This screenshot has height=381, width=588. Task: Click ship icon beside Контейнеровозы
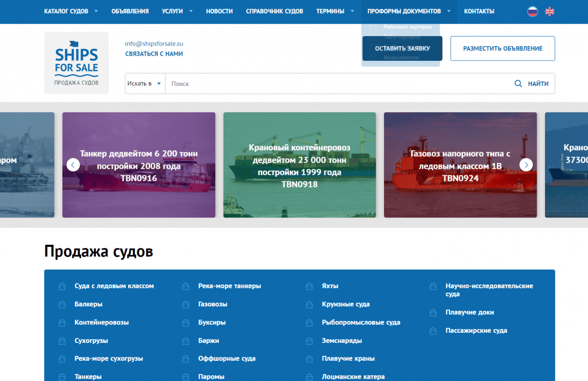62,323
